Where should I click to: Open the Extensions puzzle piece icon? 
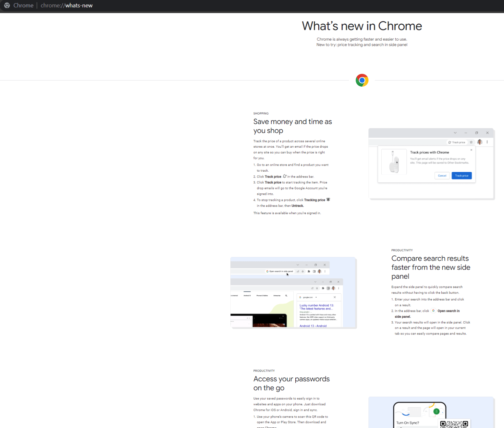coord(309,271)
